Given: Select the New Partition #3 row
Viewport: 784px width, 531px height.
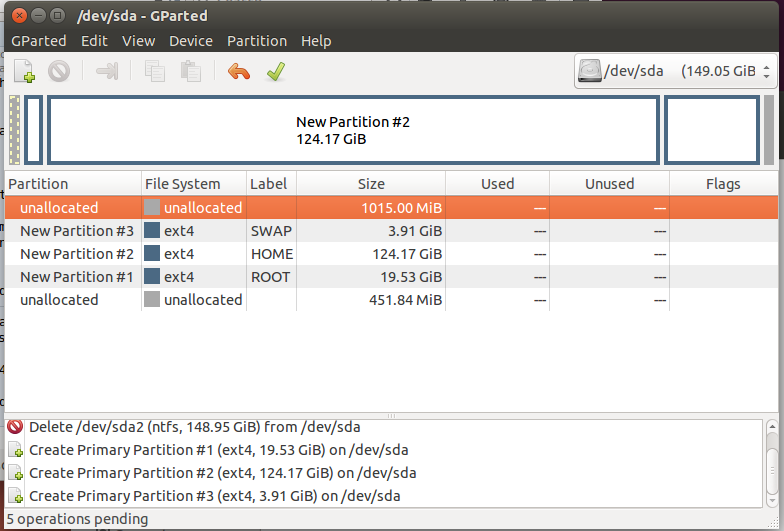Looking at the screenshot, I should (392, 230).
